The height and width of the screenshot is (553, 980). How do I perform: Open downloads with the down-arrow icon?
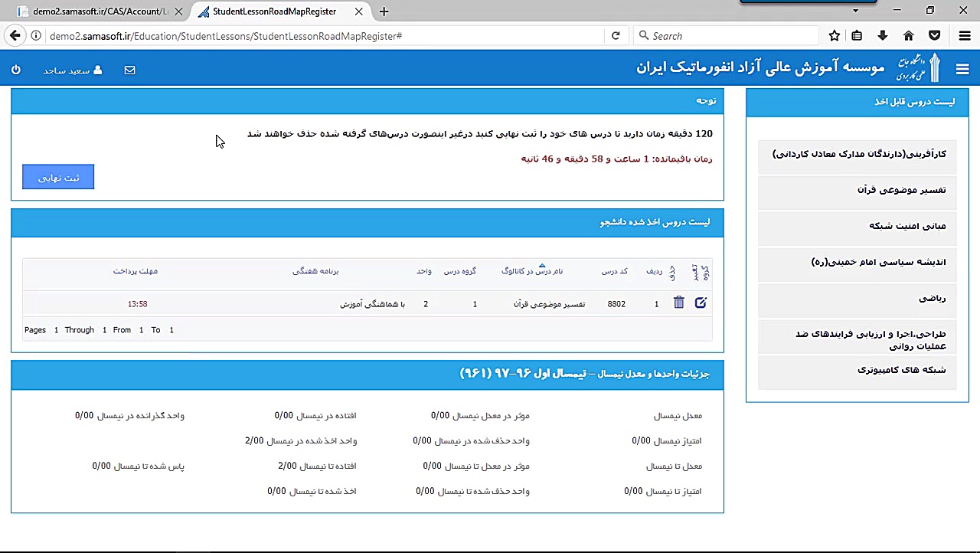click(x=883, y=35)
